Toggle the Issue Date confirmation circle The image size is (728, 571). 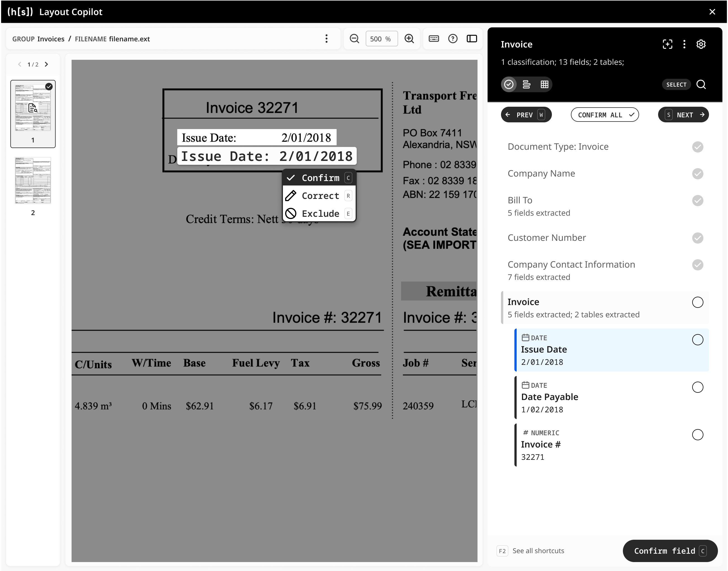click(x=698, y=340)
